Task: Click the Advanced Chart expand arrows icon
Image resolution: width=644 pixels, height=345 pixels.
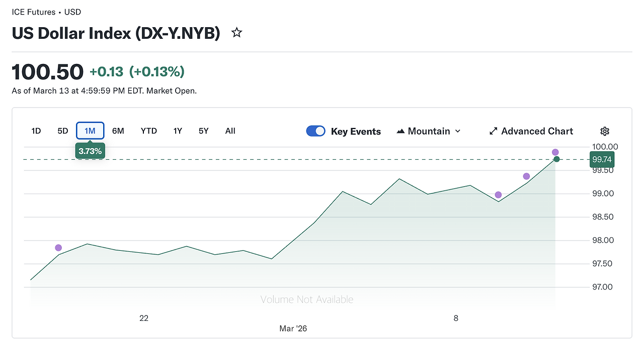Action: (x=493, y=131)
